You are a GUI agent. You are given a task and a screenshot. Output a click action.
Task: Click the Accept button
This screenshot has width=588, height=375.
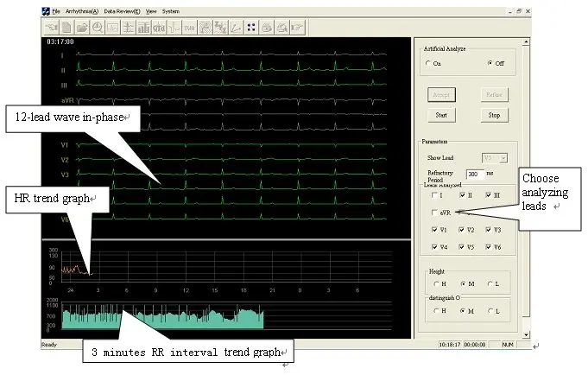(x=441, y=94)
